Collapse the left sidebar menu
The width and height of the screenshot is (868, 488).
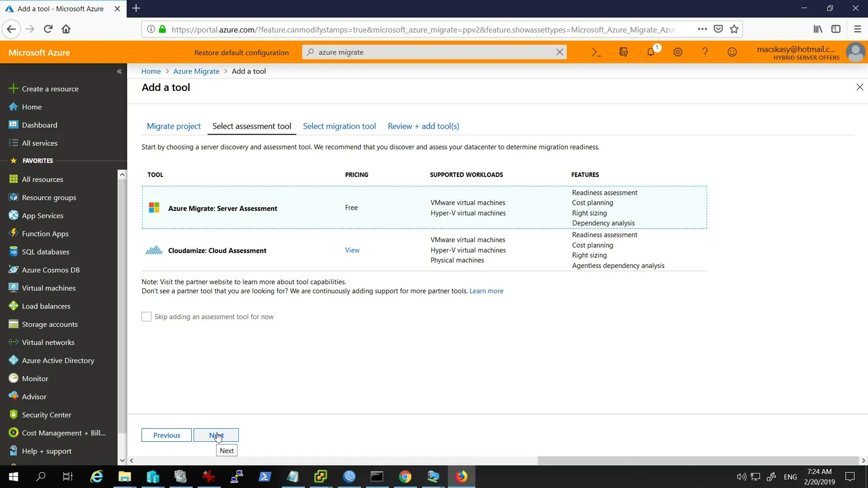(x=119, y=72)
